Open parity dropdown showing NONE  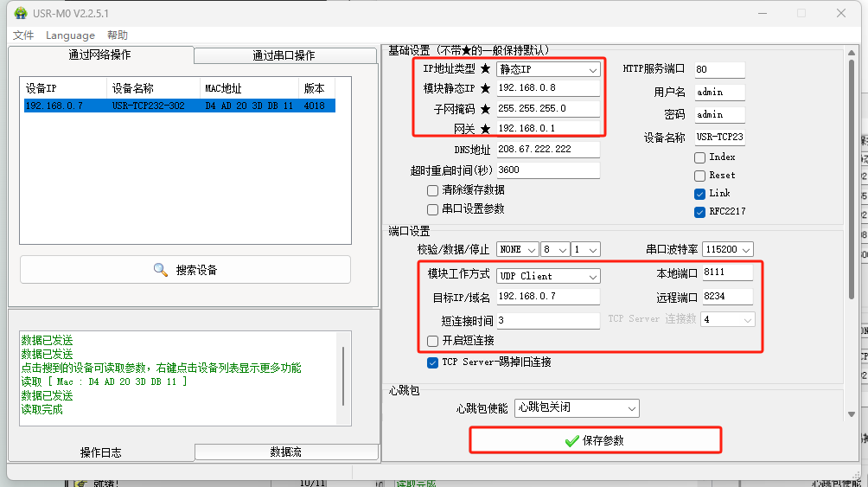517,250
